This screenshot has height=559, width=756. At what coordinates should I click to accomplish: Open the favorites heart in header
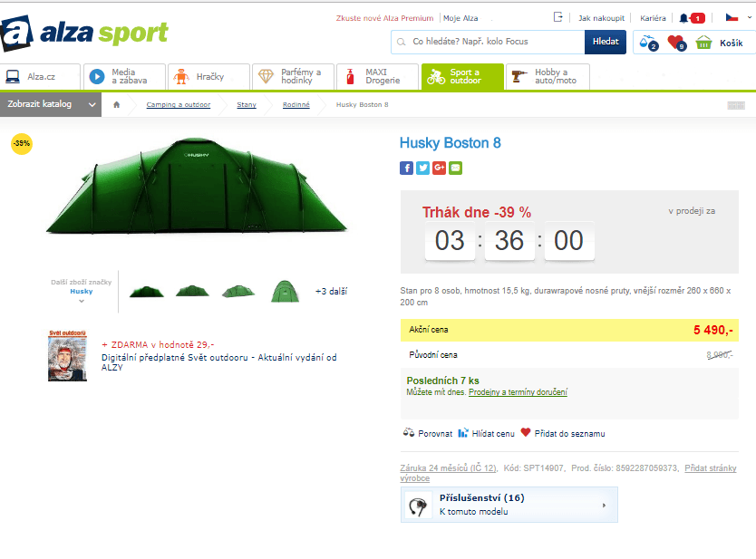pyautogui.click(x=675, y=42)
